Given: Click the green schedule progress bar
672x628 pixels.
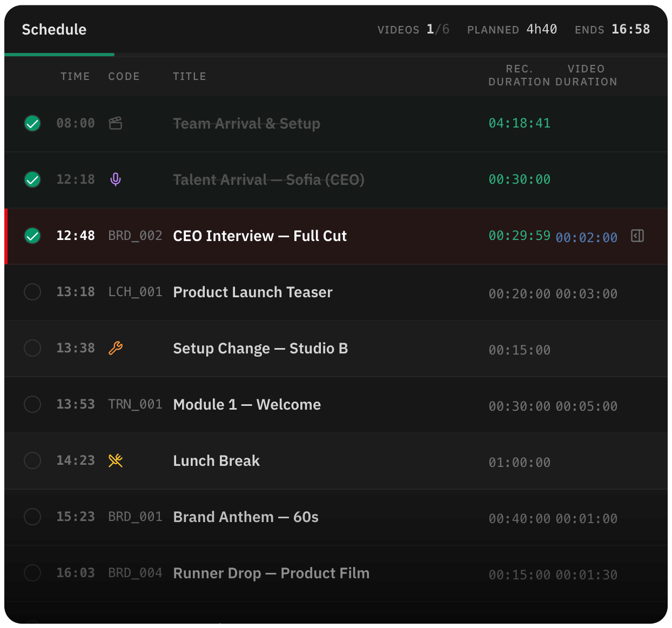Looking at the screenshot, I should point(59,54).
